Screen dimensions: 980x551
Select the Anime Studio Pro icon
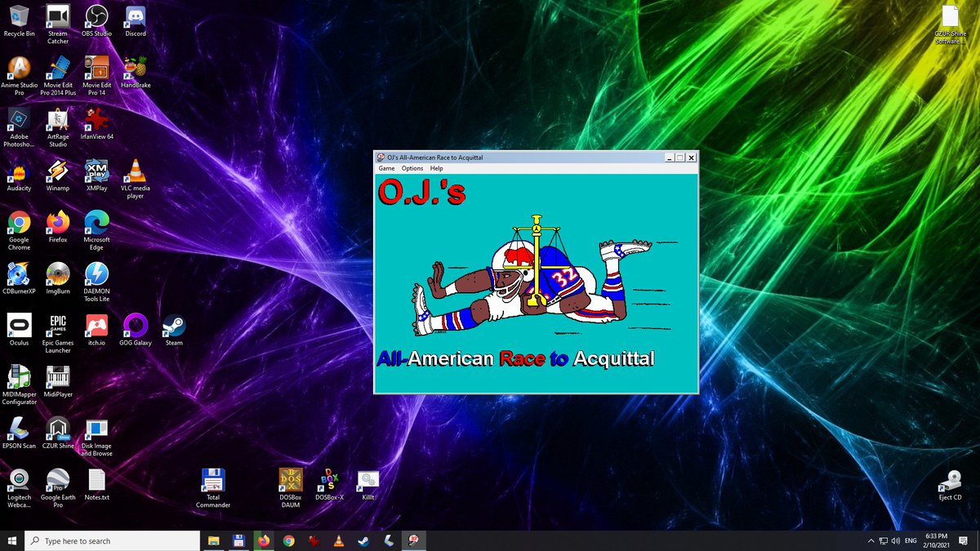19,76
